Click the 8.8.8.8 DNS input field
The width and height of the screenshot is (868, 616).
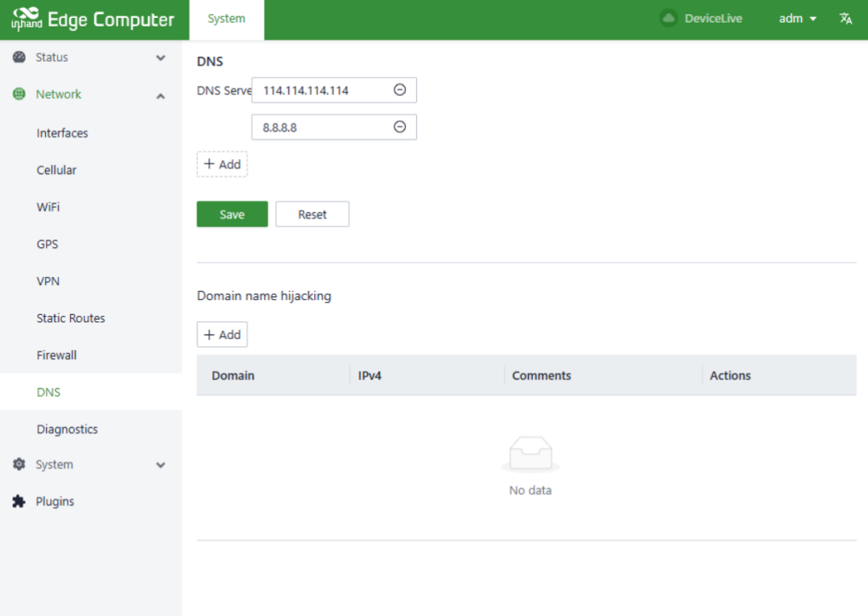click(319, 127)
